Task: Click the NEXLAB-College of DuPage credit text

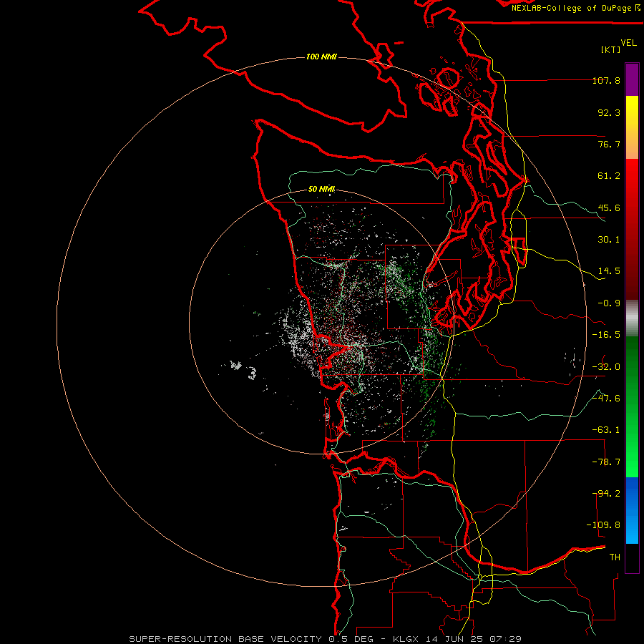Action: (x=575, y=8)
